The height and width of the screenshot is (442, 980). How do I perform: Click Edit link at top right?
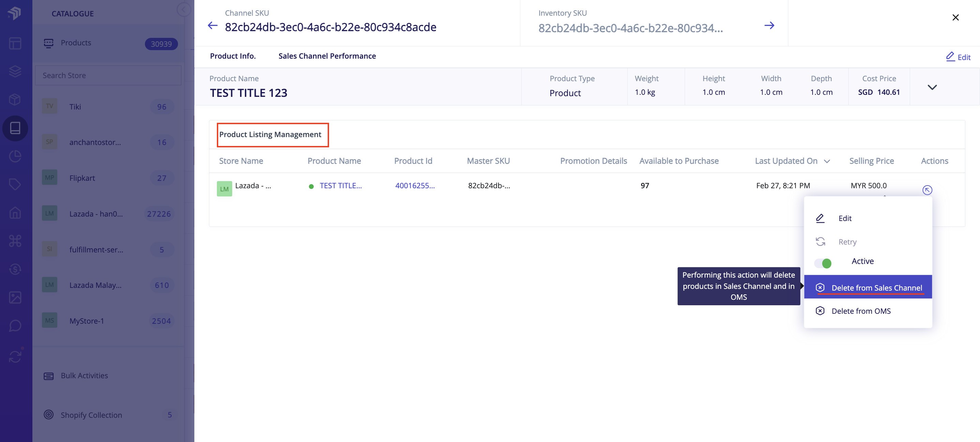pyautogui.click(x=958, y=57)
